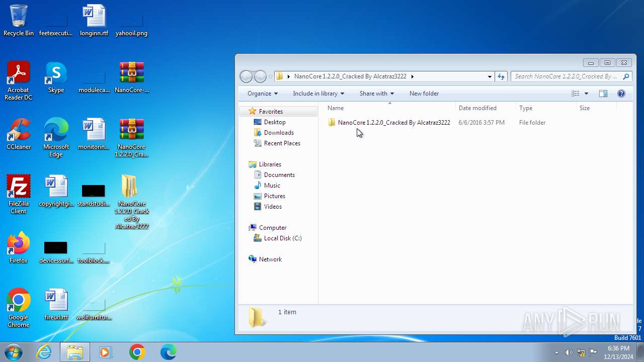
Task: Open FileZilla Client desktop shortcut
Action: coord(19,194)
